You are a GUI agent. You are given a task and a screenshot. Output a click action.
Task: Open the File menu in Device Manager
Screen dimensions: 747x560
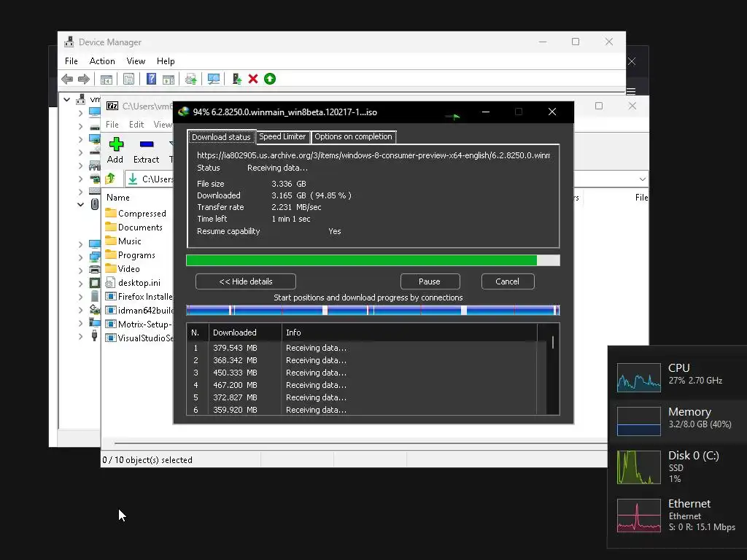[x=71, y=61]
